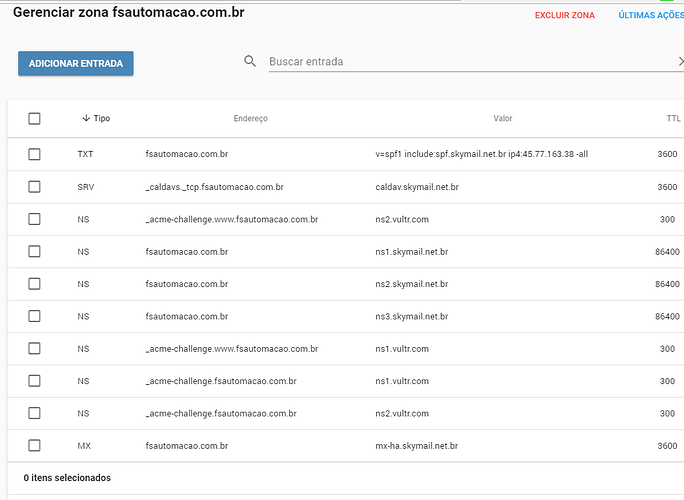Click the TTL column header

click(x=673, y=119)
